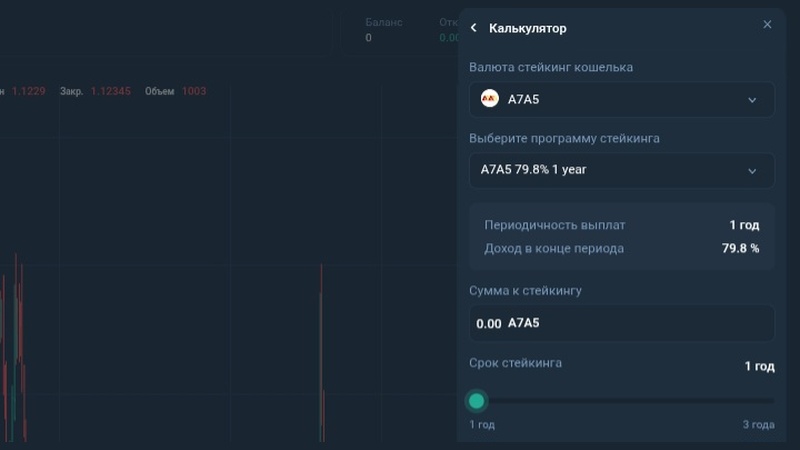Click the Калькулятор panel title
This screenshot has width=800, height=450.
(x=528, y=28)
